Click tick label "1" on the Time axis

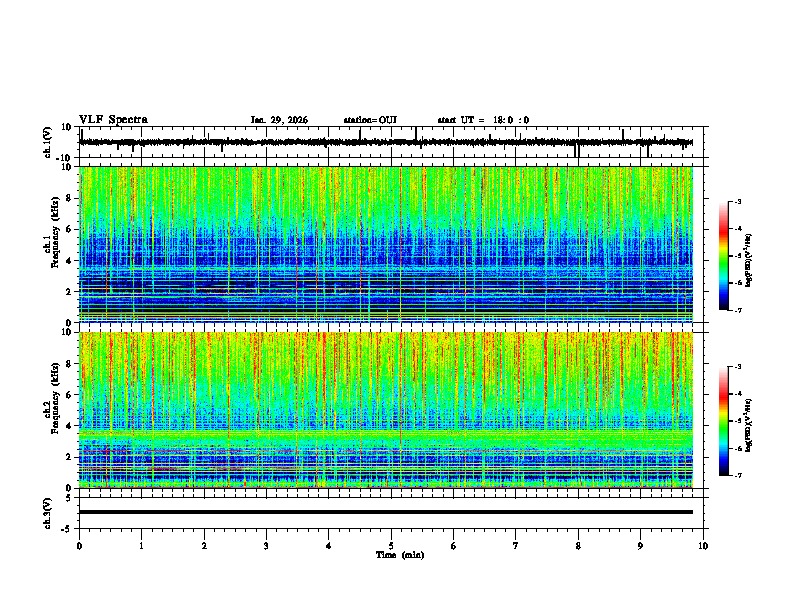point(141,546)
